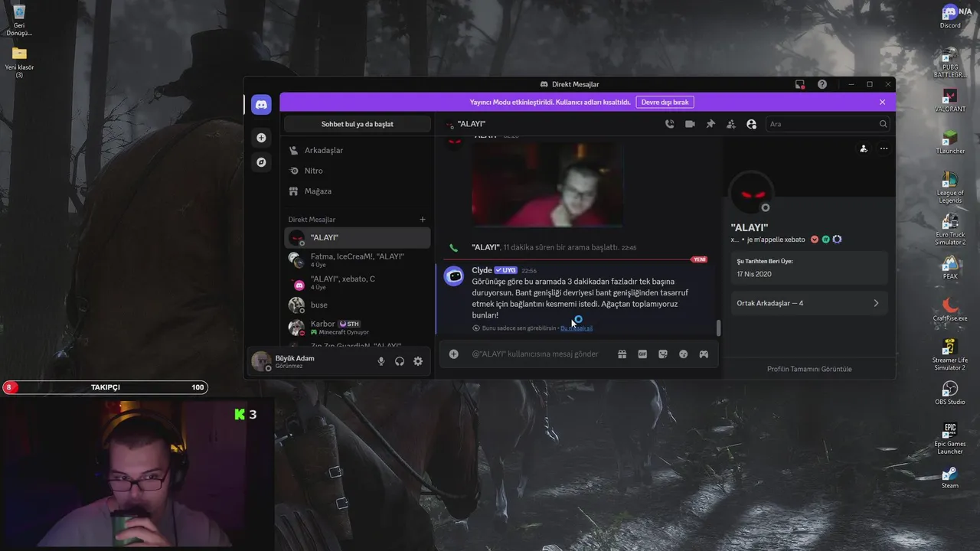This screenshot has height=551, width=980.
Task: Open the sticker picker
Action: [x=663, y=354]
